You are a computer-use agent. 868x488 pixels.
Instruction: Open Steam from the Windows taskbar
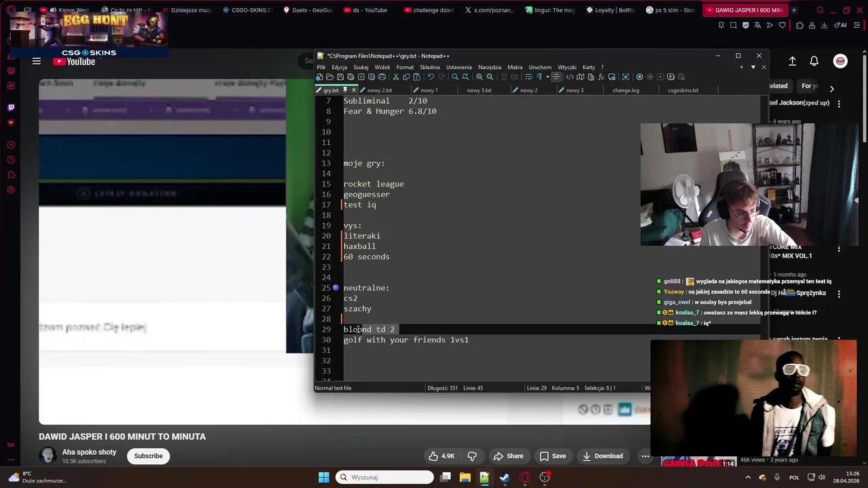tap(504, 477)
